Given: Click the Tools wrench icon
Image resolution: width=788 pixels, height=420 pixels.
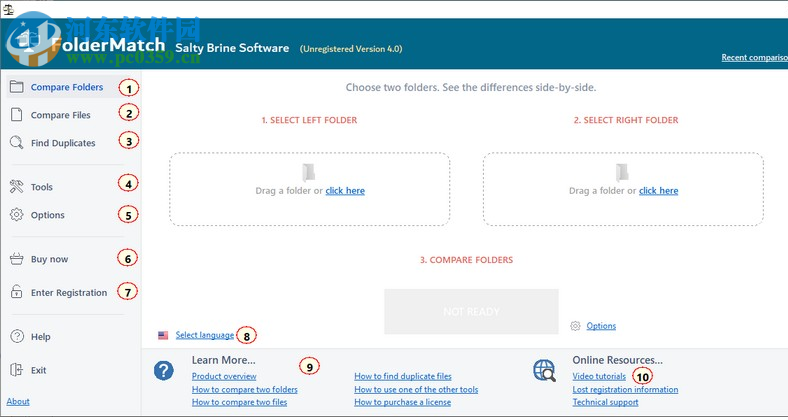Looking at the screenshot, I should click(17, 187).
